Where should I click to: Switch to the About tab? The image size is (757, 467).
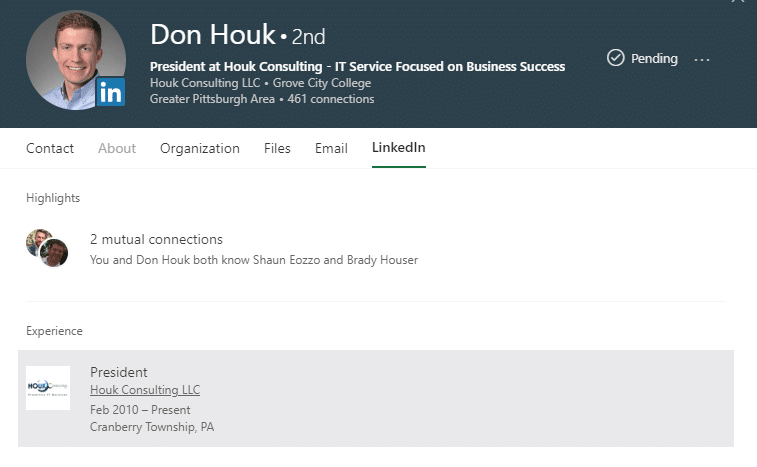point(117,148)
